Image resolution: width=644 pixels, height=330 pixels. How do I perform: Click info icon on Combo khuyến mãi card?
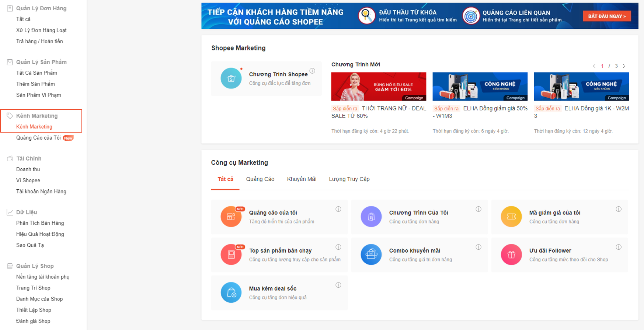coord(478,247)
